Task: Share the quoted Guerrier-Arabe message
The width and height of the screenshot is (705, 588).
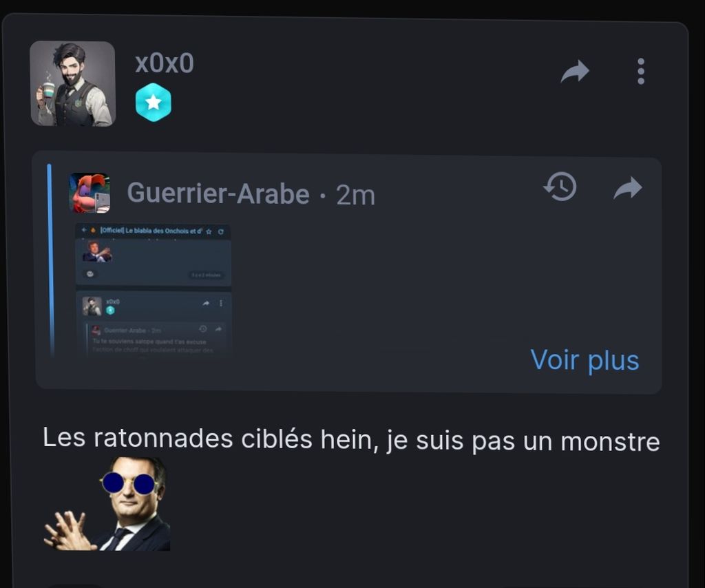Action: tap(628, 187)
